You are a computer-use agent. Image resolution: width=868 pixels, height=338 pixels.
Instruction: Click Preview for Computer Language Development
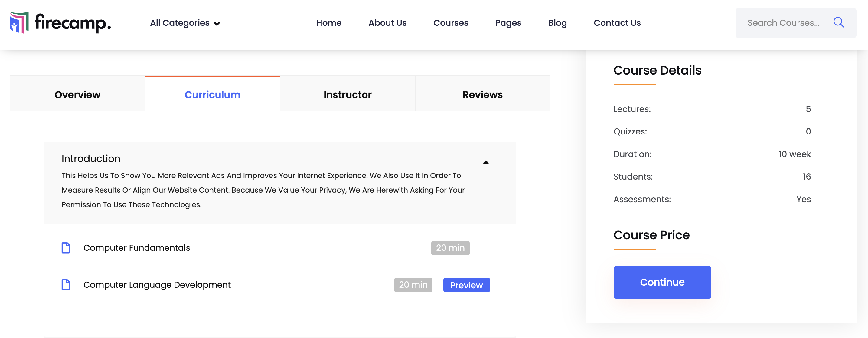466,285
